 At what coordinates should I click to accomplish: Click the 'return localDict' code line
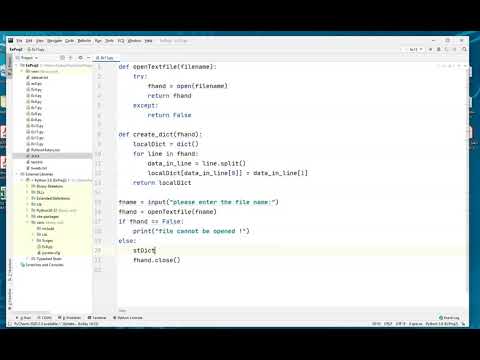click(162, 183)
